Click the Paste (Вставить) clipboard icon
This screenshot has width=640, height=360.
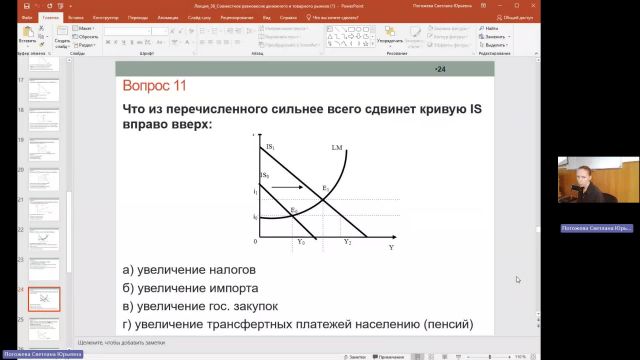[28, 31]
